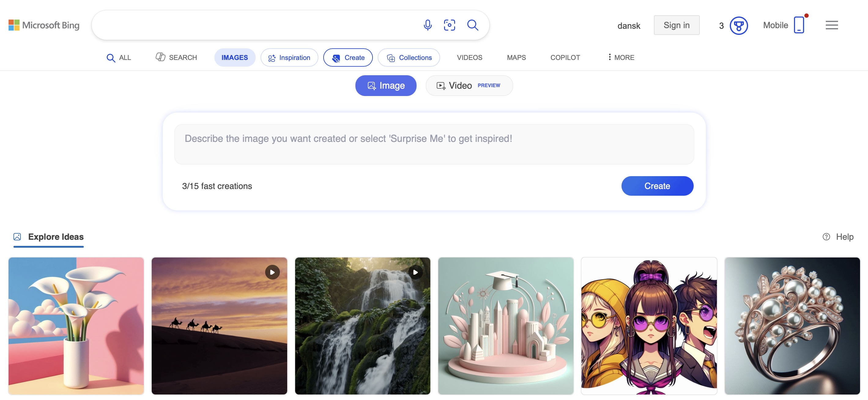Click the Create pill in navigation
This screenshot has width=868, height=400.
348,57
